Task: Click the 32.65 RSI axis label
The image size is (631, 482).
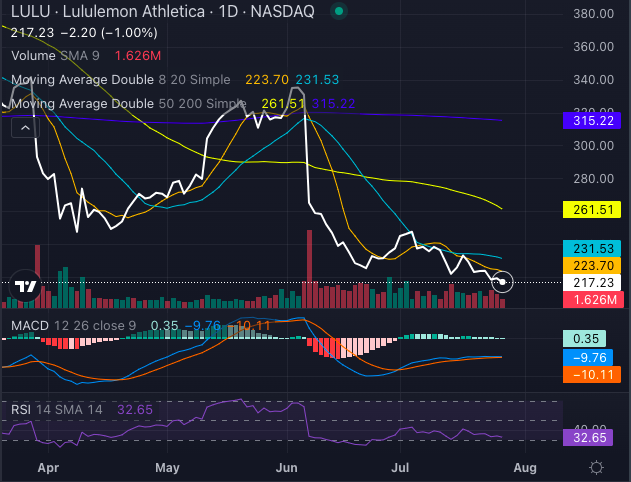Action: point(588,437)
